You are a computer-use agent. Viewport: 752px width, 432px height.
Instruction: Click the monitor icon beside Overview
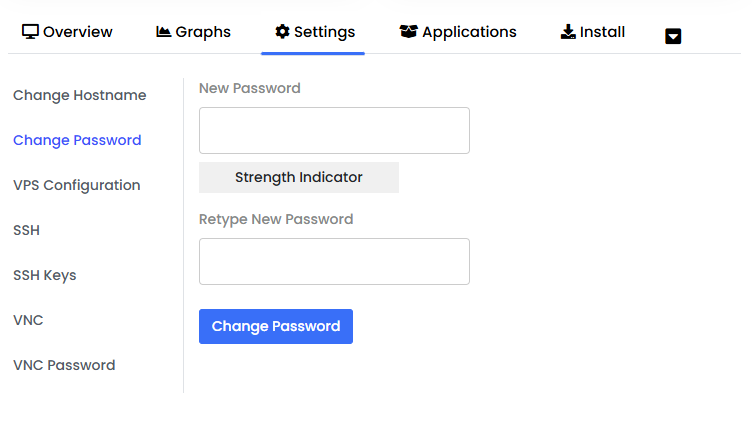(30, 32)
